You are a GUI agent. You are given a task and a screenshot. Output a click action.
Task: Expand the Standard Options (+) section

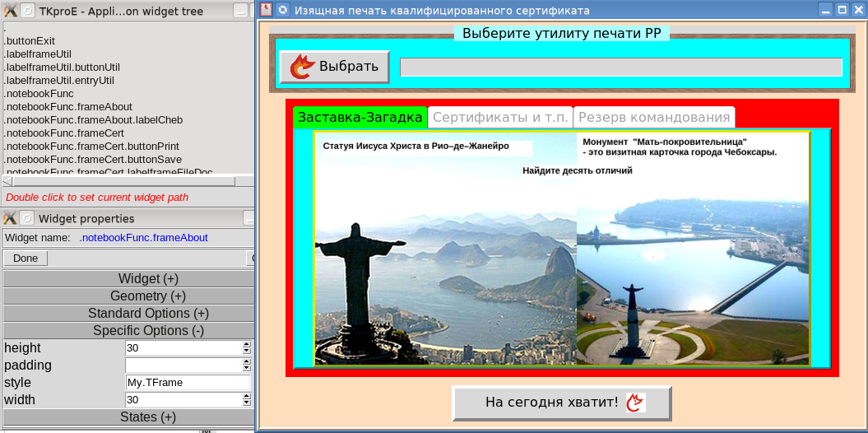(x=128, y=313)
